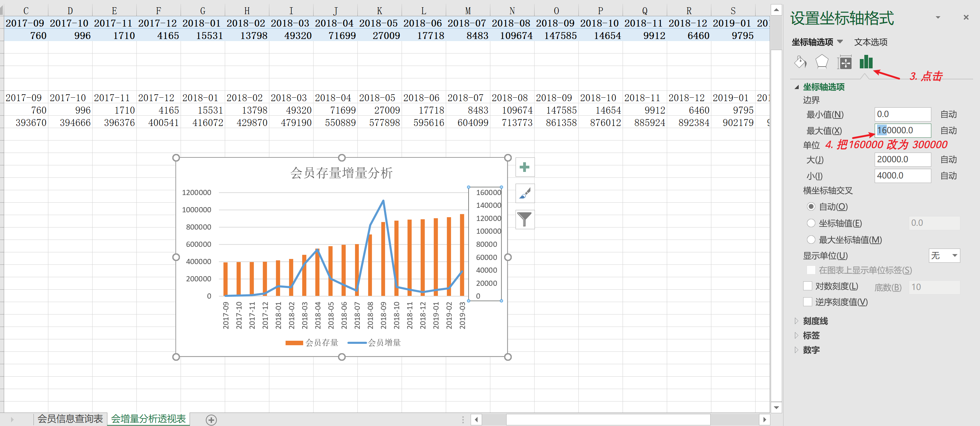Screen dimensions: 980x426
Task: Select 坐标轴值(E) radio button
Action: (x=811, y=223)
